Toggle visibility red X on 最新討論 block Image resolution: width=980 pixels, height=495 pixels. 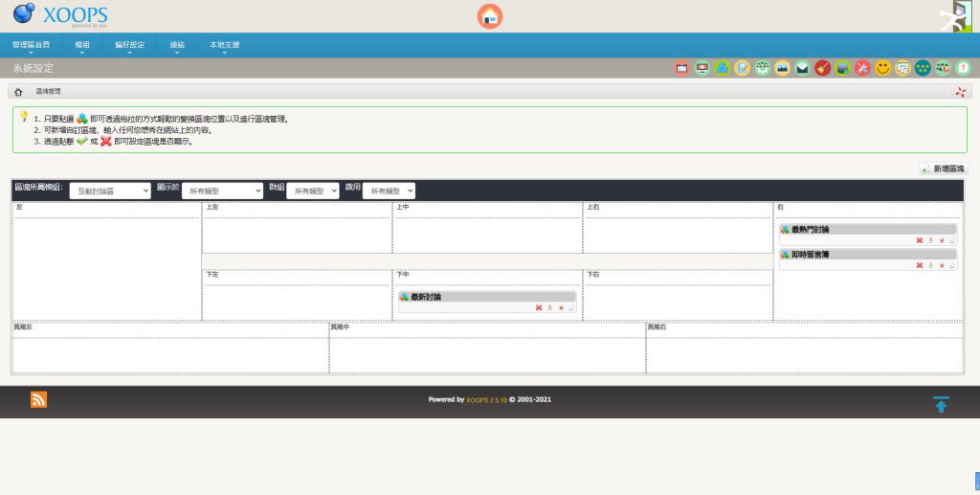539,307
